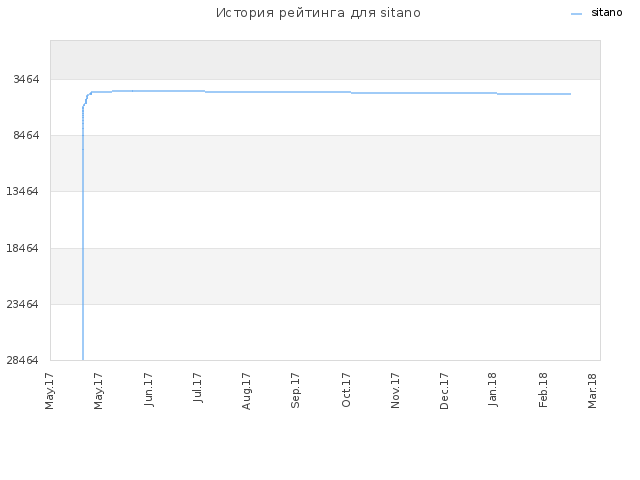This screenshot has height=480, width=640.
Task: Select the 23464 y-axis label
Action: coord(23,304)
